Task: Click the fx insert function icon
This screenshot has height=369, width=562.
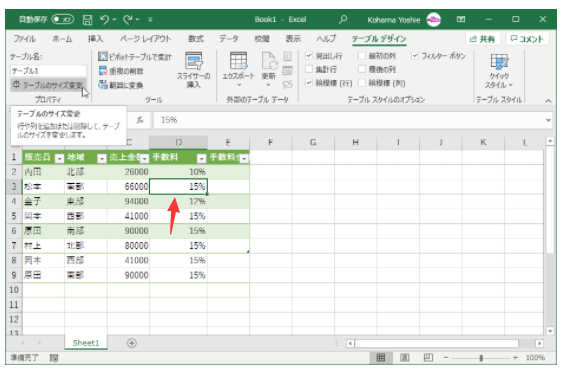Action: pos(140,120)
